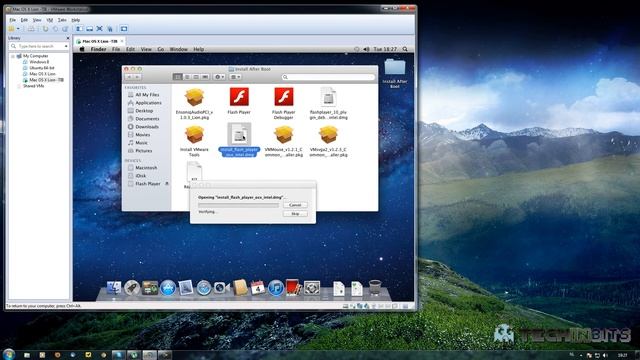Viewport: 640px width, 360px height.
Task: Launch Safari compass icon in dock
Action: pos(203,288)
